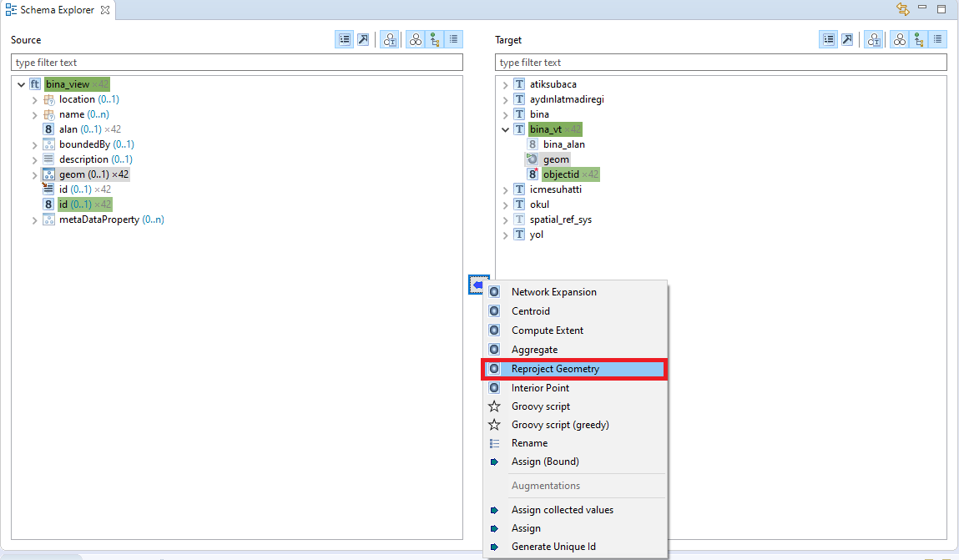Click the arrow-box icon in Source toolbar
The height and width of the screenshot is (560, 959).
363,40
